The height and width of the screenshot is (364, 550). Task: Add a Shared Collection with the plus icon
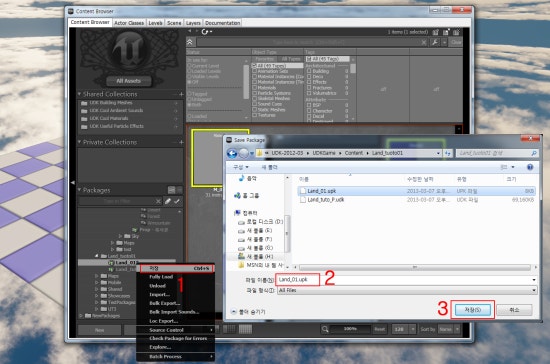pos(181,94)
